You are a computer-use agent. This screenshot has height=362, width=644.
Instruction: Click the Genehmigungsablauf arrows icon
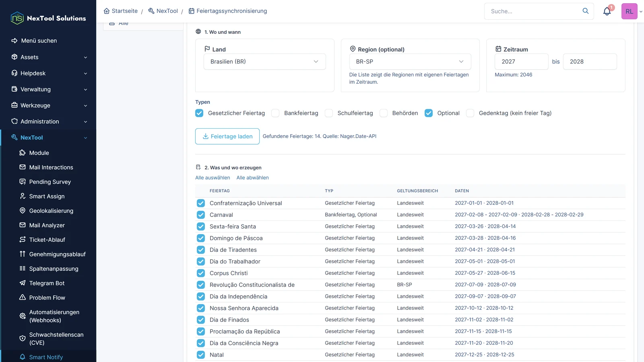pos(23,254)
